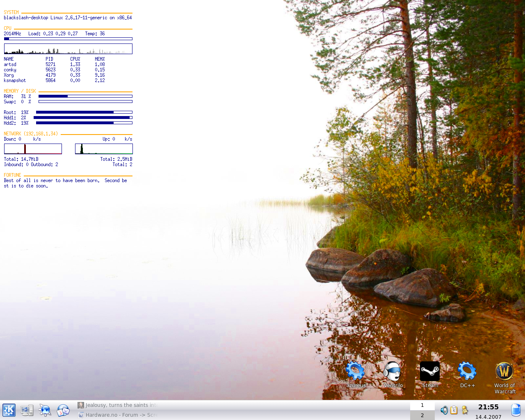Screen dimensions: 525x420
Task: Switch to the 'Jealousy, turns the saints' window
Action: coord(117,405)
